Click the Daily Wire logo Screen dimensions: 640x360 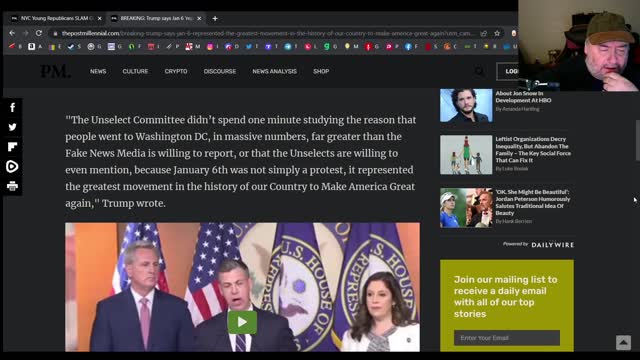click(552, 245)
